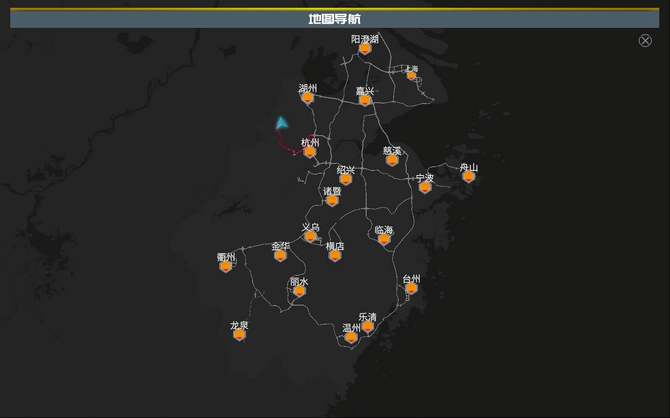Viewport: 670px width, 418px height.
Task: Select the 阳澄湖 location marker
Action: click(x=365, y=49)
